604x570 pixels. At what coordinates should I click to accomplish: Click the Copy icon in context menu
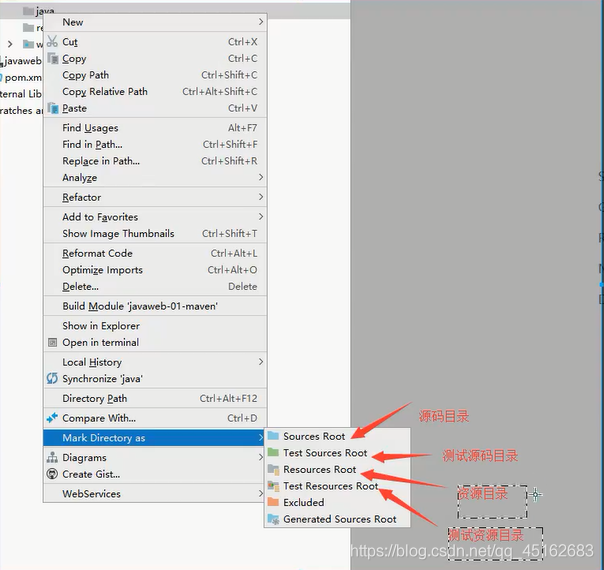click(x=52, y=58)
